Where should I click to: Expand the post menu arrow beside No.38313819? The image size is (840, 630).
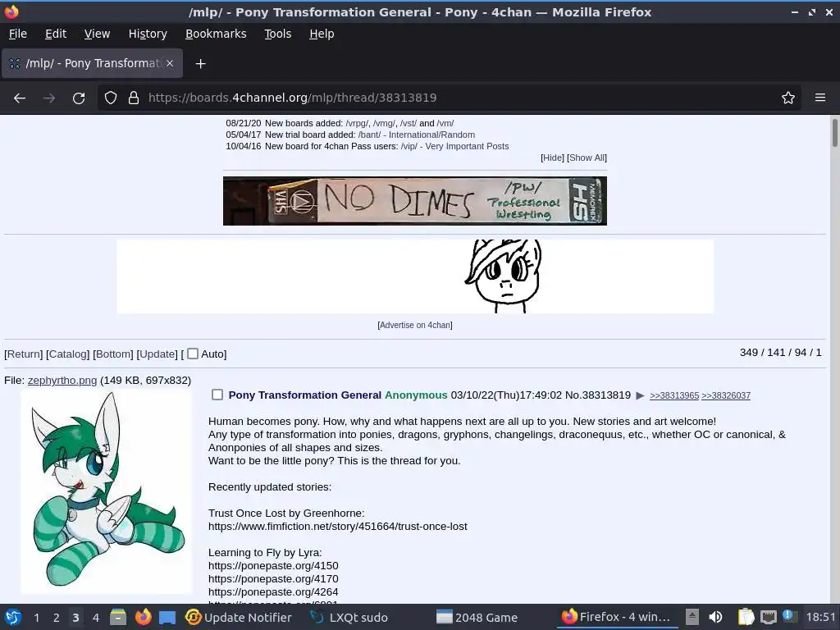[x=640, y=395]
